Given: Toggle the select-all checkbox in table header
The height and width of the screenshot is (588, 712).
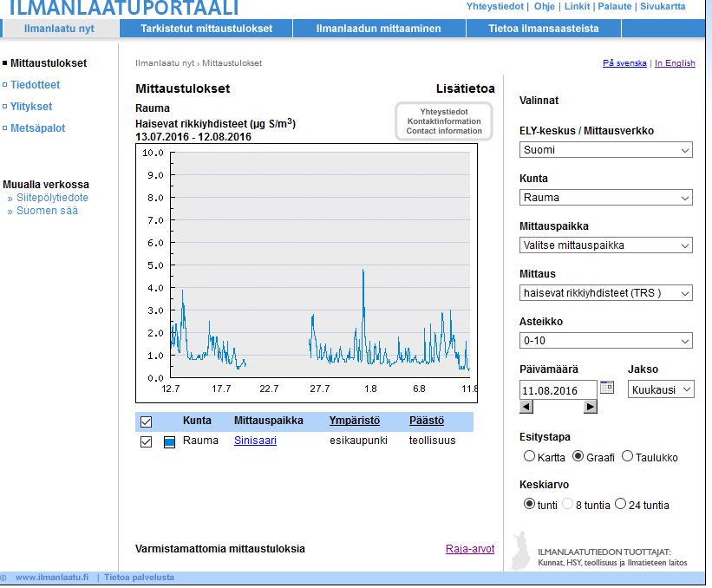Looking at the screenshot, I should pos(146,421).
